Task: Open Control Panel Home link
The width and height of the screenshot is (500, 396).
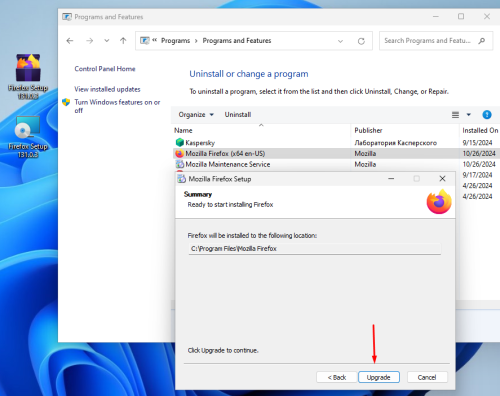Action: [105, 69]
